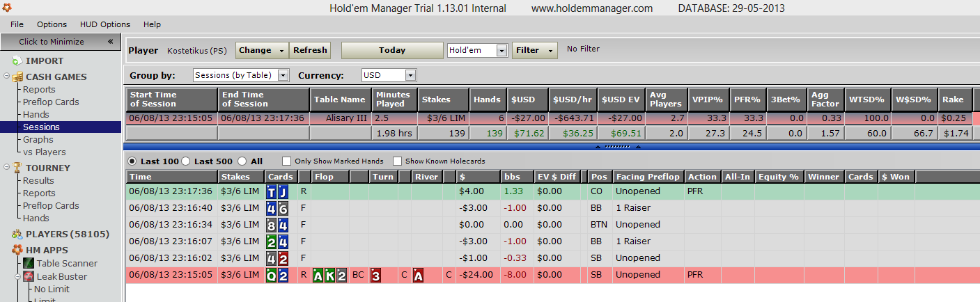
Task: Click the T card in 23:17:36 hand
Action: 272,191
